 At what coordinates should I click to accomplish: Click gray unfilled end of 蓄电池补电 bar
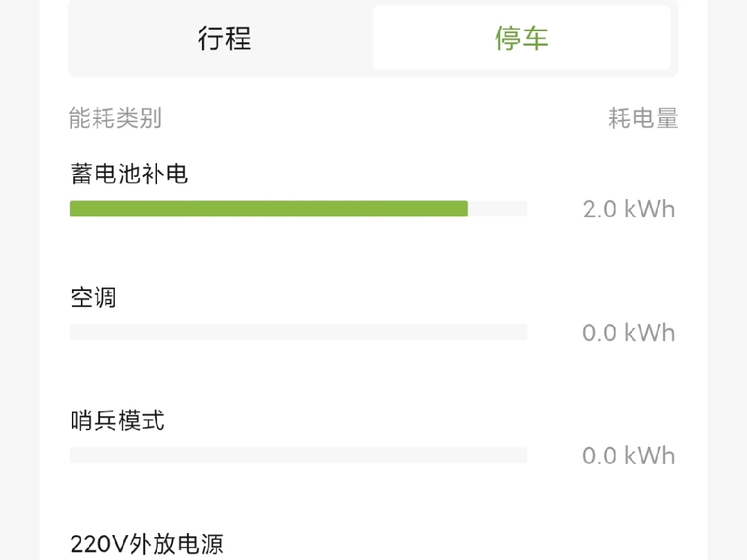click(x=498, y=208)
